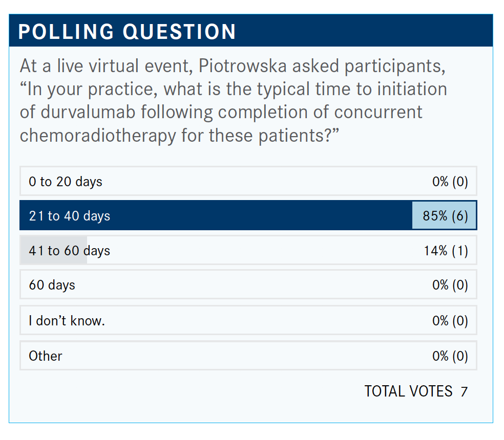Pick the "41 to 60 days" option
Viewport: 504px width, 440px height.
tap(70, 251)
